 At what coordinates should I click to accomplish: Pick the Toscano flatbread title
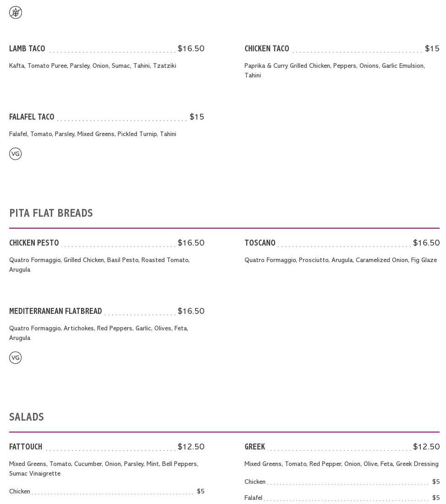260,243
